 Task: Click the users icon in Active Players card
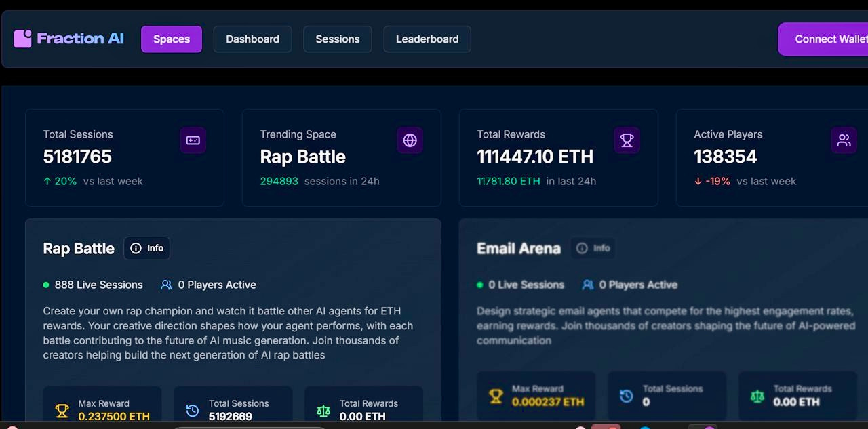pos(844,140)
